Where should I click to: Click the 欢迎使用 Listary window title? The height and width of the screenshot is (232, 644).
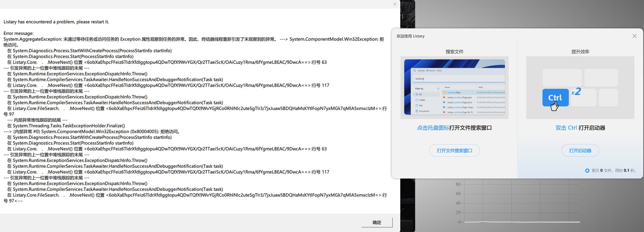410,36
